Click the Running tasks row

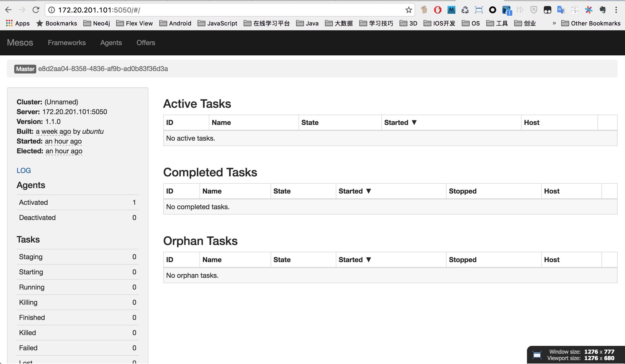pos(78,287)
